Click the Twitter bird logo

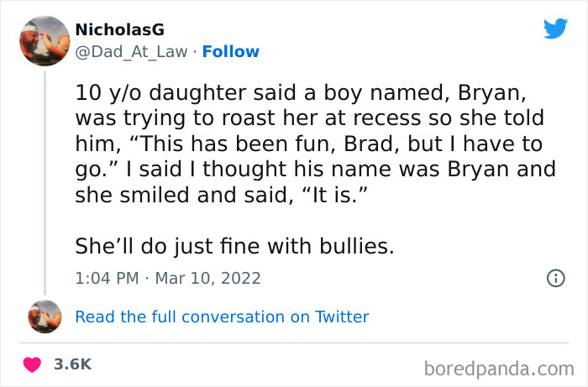[x=555, y=29]
